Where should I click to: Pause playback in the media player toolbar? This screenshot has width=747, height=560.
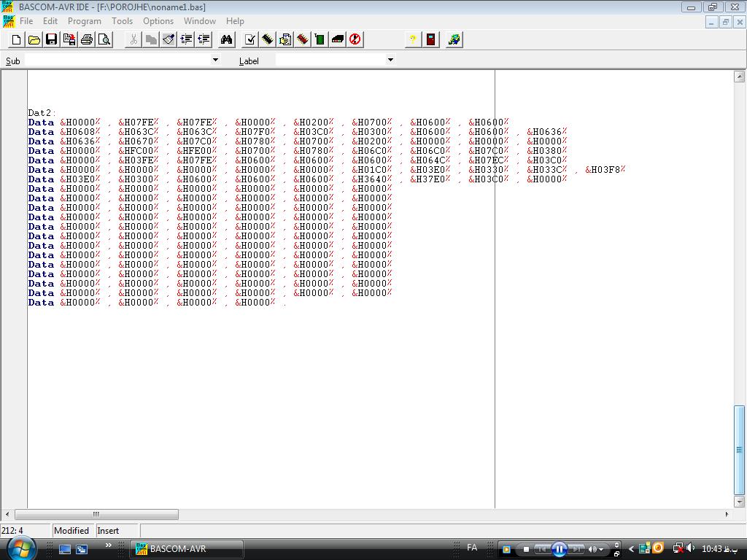point(559,549)
